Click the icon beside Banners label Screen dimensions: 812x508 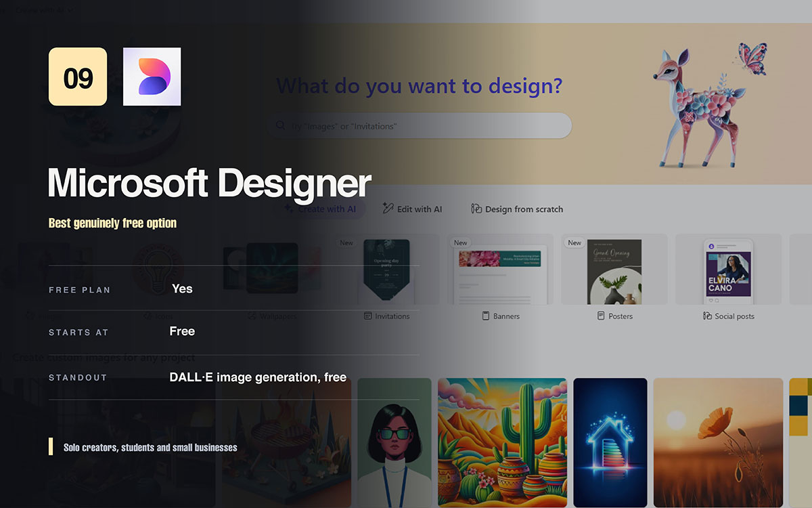(485, 316)
